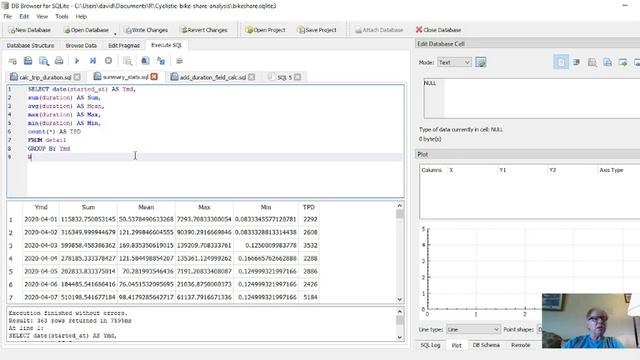Switch to Browse Data tab
The height and width of the screenshot is (360, 640).
point(81,45)
